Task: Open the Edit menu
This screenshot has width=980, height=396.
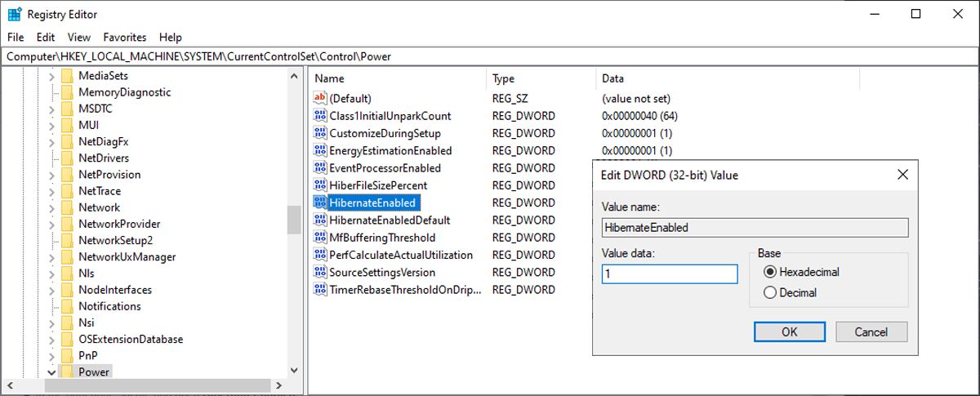Action: pyautogui.click(x=46, y=37)
